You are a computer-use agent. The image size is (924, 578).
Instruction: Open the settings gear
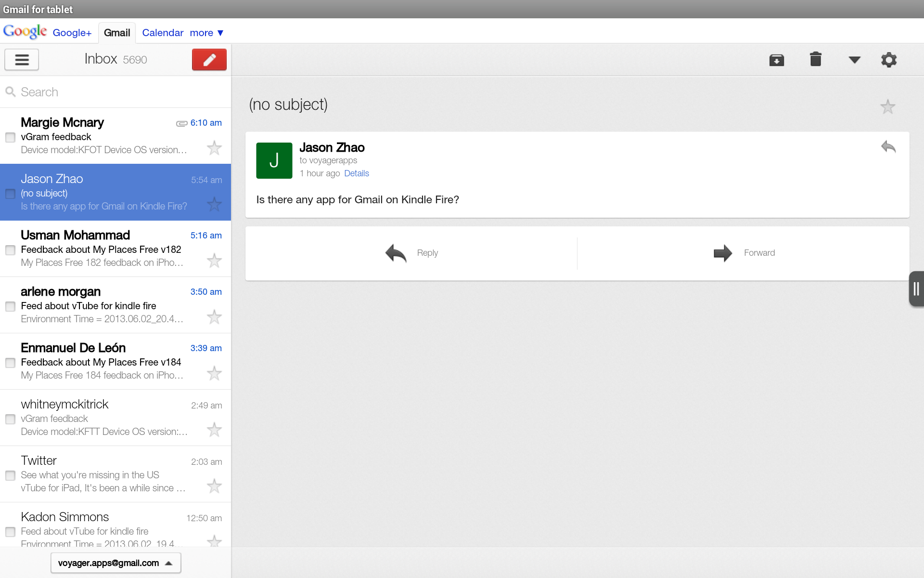point(888,60)
